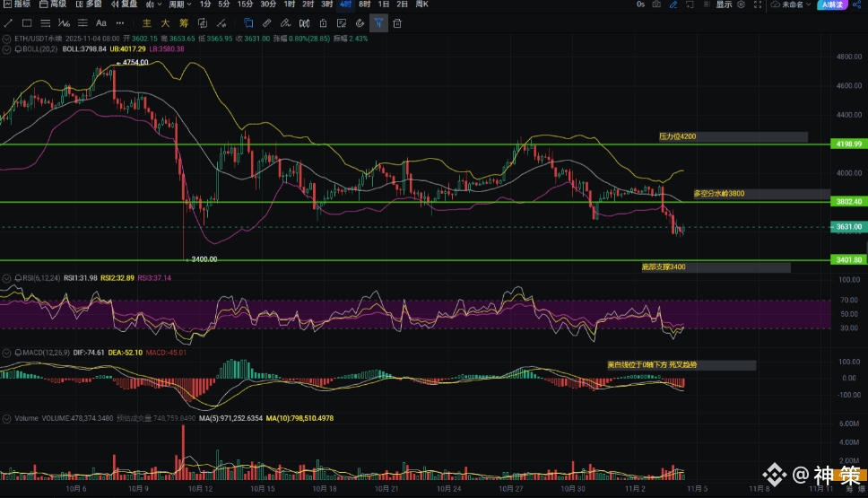The height and width of the screenshot is (498, 868).
Task: Open the 周期 period dropdown
Action: pos(178,4)
